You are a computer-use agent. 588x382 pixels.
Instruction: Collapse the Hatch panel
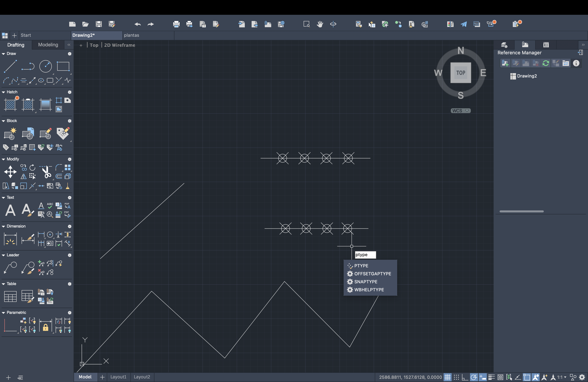[3, 92]
